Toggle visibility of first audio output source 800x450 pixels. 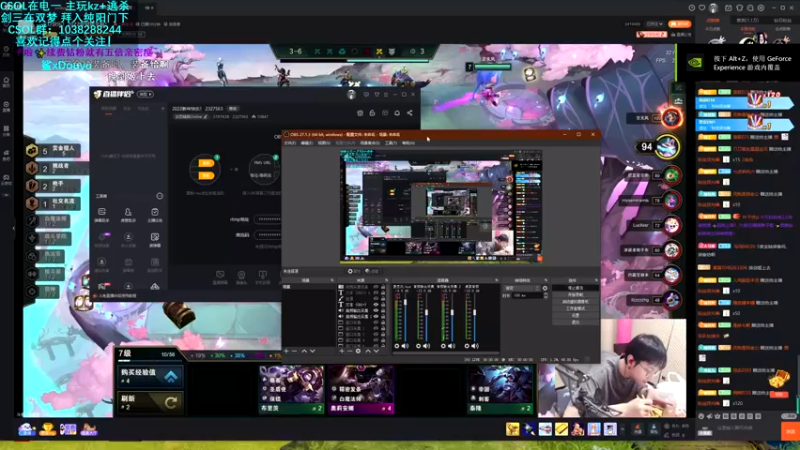376,310
